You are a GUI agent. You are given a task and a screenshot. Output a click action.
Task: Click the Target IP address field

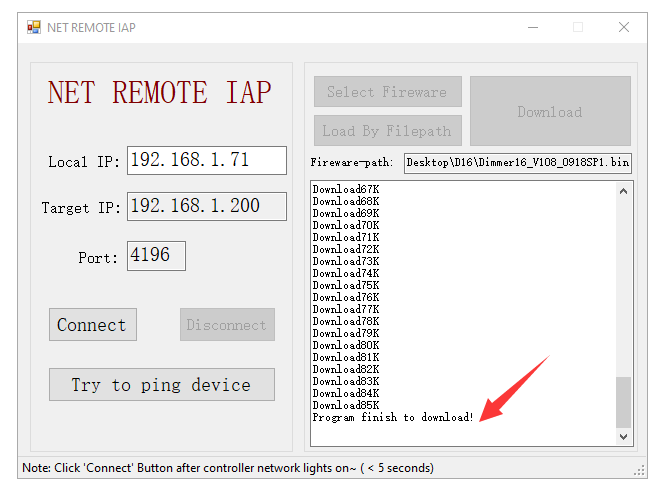pyautogui.click(x=206, y=206)
